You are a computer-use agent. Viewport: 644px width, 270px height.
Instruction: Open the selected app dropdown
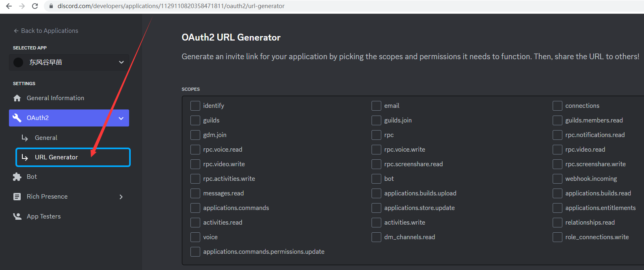(x=69, y=62)
